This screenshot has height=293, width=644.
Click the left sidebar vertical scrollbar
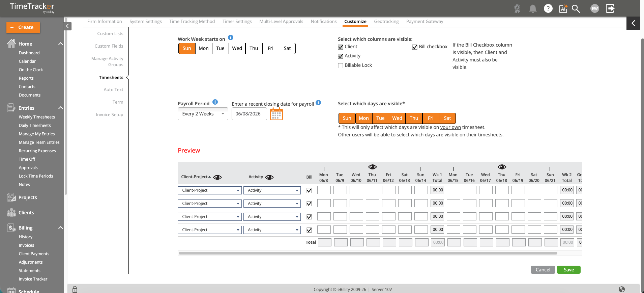66,106
